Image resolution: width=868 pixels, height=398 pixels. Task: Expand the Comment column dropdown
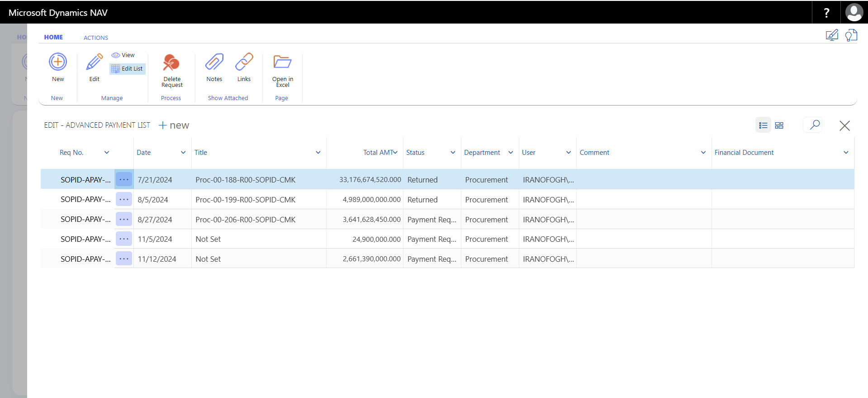703,153
